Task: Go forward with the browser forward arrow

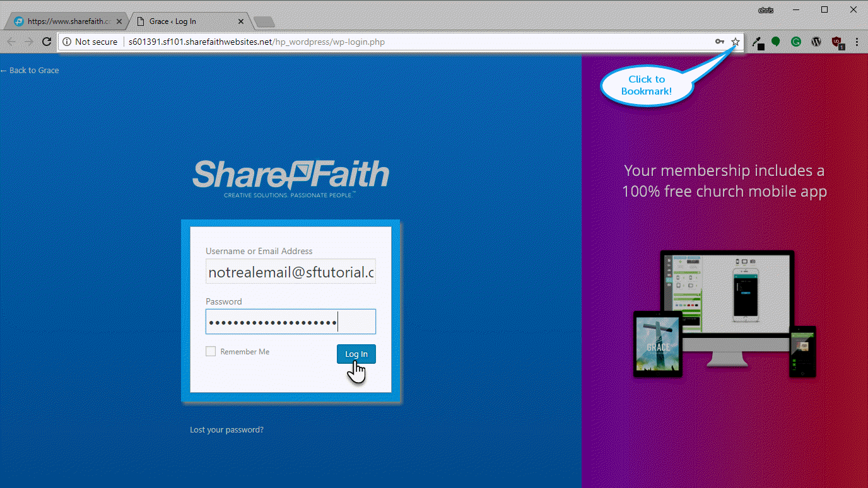Action: (x=28, y=42)
